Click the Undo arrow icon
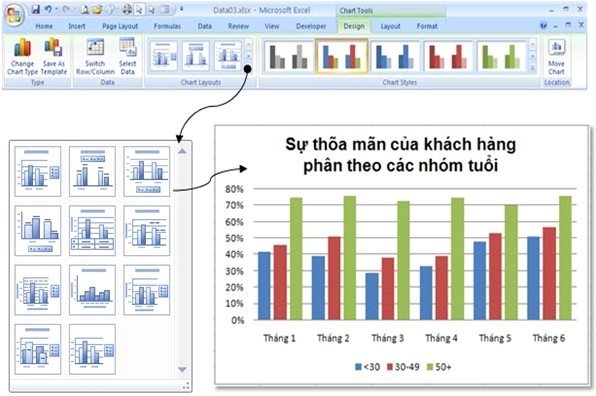Screen dimensions: 596x396 (x=48, y=10)
